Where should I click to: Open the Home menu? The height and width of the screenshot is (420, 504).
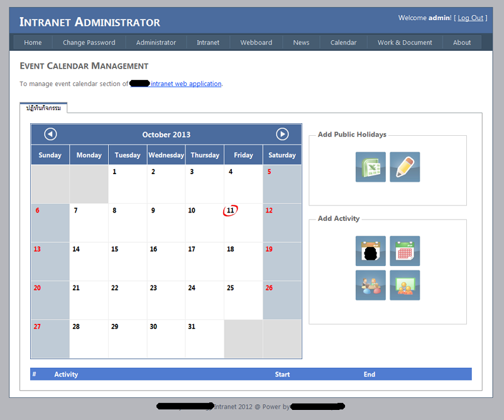pyautogui.click(x=33, y=43)
